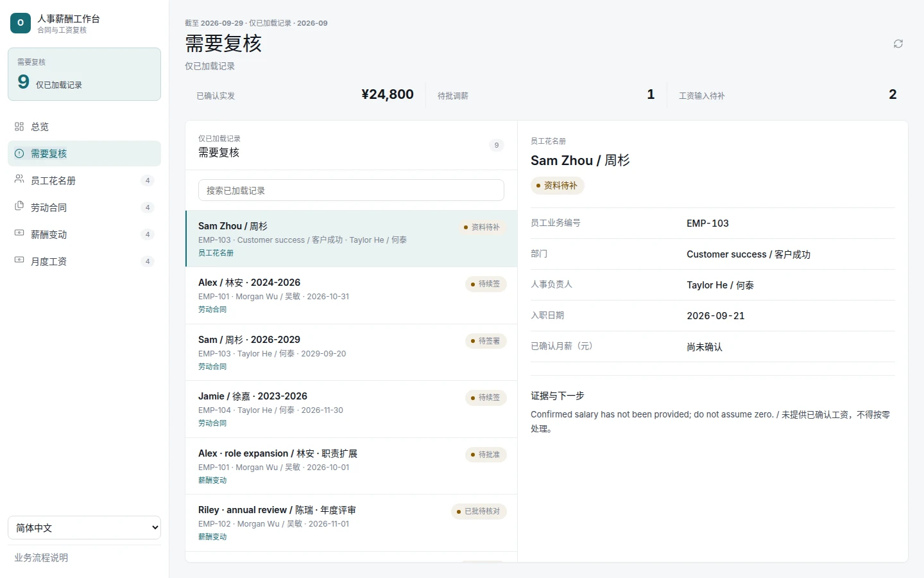This screenshot has width=924, height=578.
Task: Select the Sam Zhou / 周杉 record row
Action: point(351,238)
